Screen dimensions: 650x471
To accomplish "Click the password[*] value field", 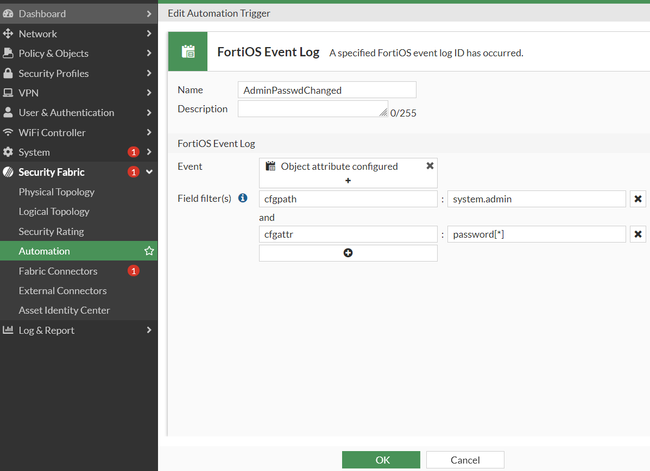I will click(536, 234).
